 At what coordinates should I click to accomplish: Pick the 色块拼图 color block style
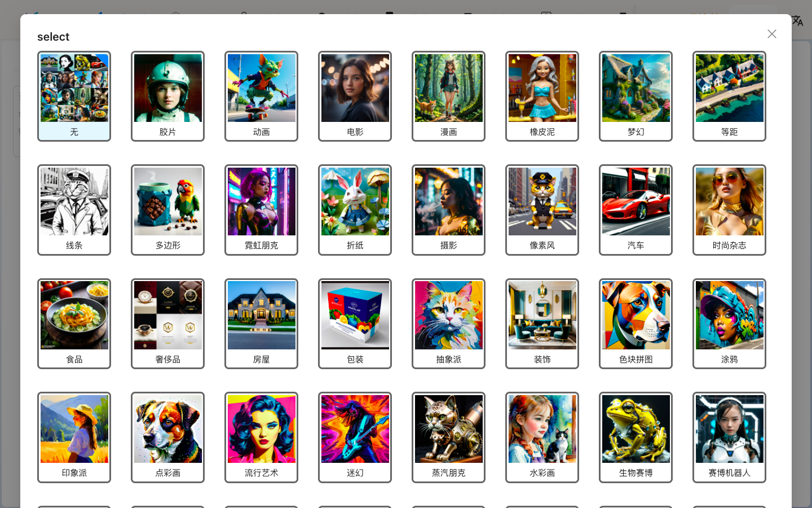point(636,323)
